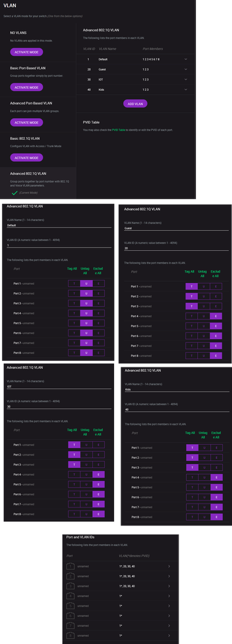Set Port 2 to Untagged in Kids VLAN
Viewport: 232px width, 644px height.
[x=204, y=458]
